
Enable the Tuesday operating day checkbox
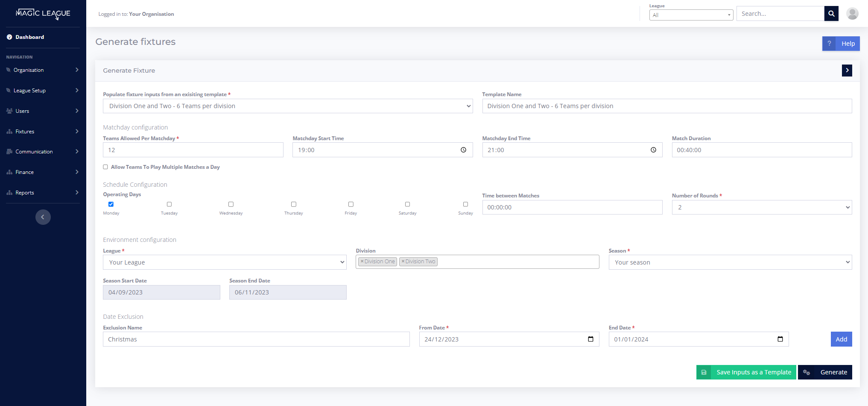click(x=169, y=204)
